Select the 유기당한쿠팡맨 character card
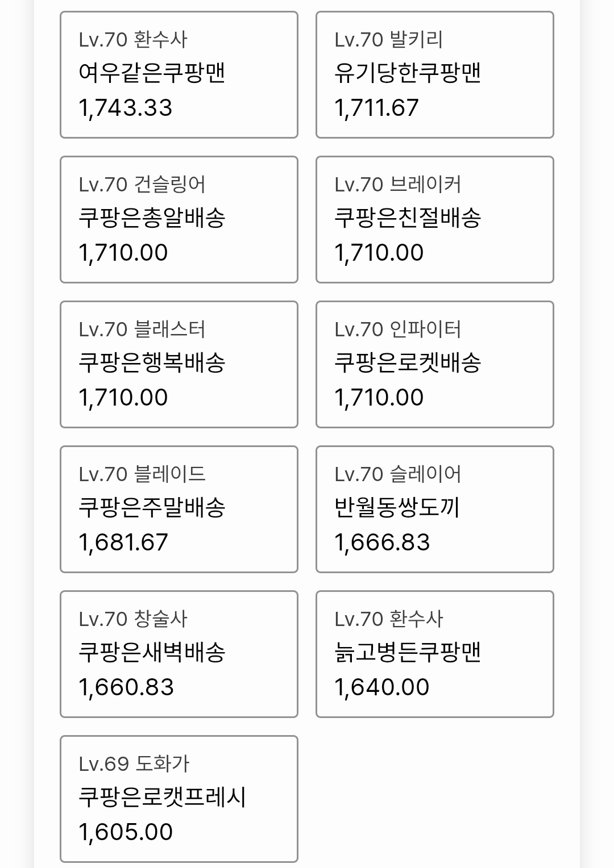 click(434, 74)
